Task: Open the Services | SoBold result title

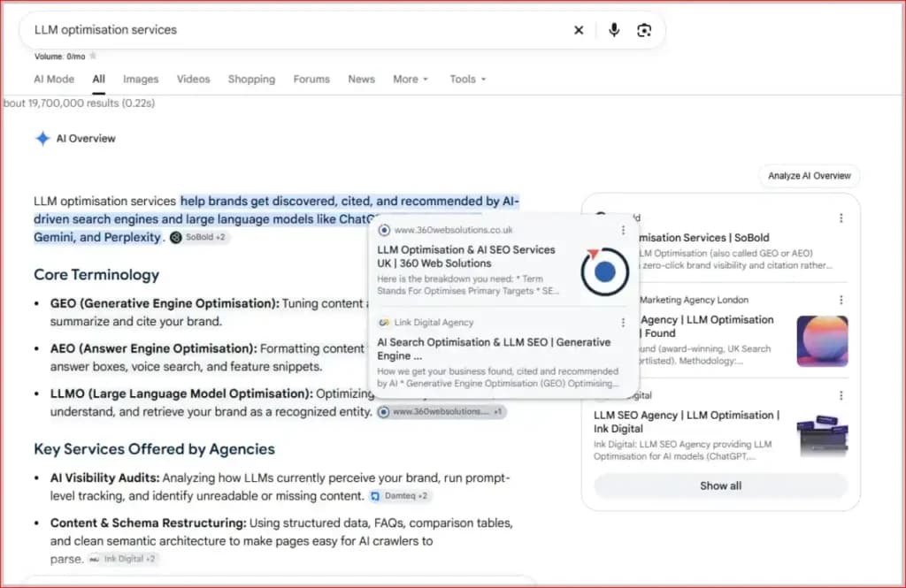Action: tap(703, 237)
